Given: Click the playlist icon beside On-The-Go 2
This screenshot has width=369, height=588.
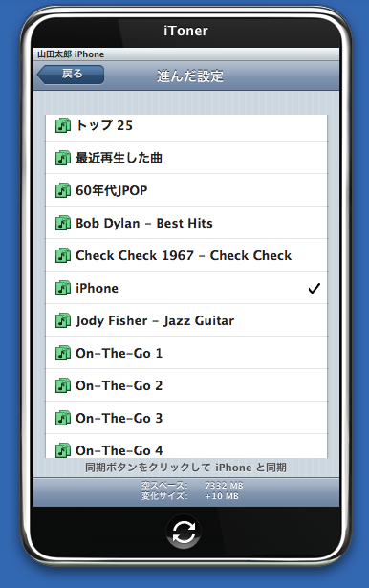Looking at the screenshot, I should (63, 385).
